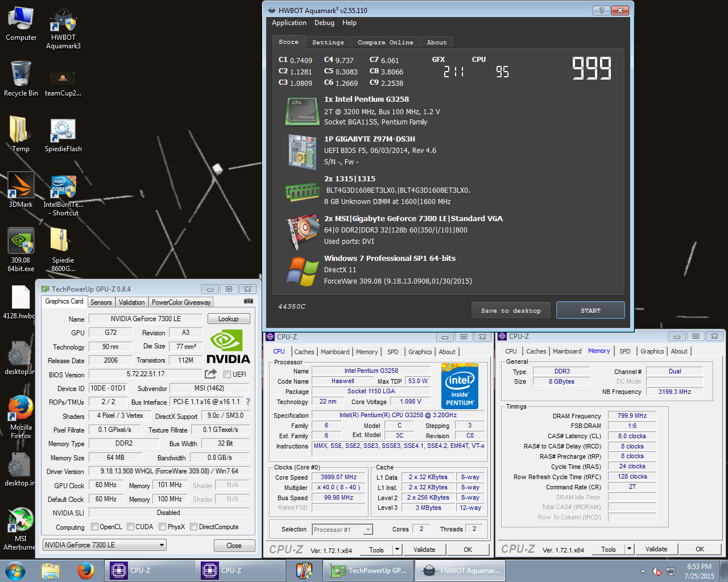Viewport: 728px width, 582px height.
Task: Click the network icon in system tray
Action: coord(671,571)
